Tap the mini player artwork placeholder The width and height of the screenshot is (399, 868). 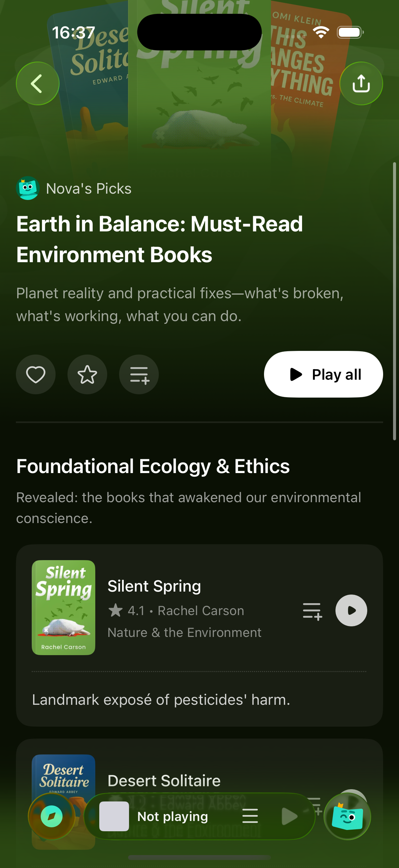pyautogui.click(x=114, y=816)
